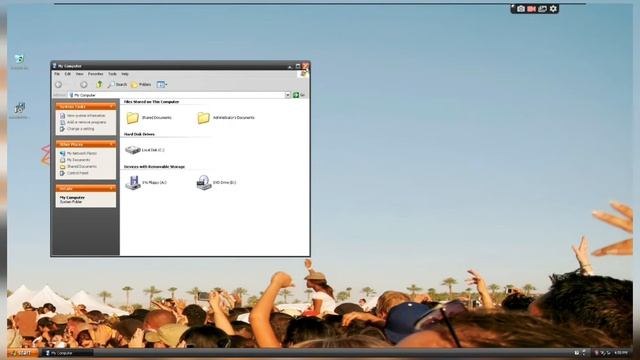640x360 pixels.
Task: Expand the address bar dropdown arrow
Action: tap(288, 95)
